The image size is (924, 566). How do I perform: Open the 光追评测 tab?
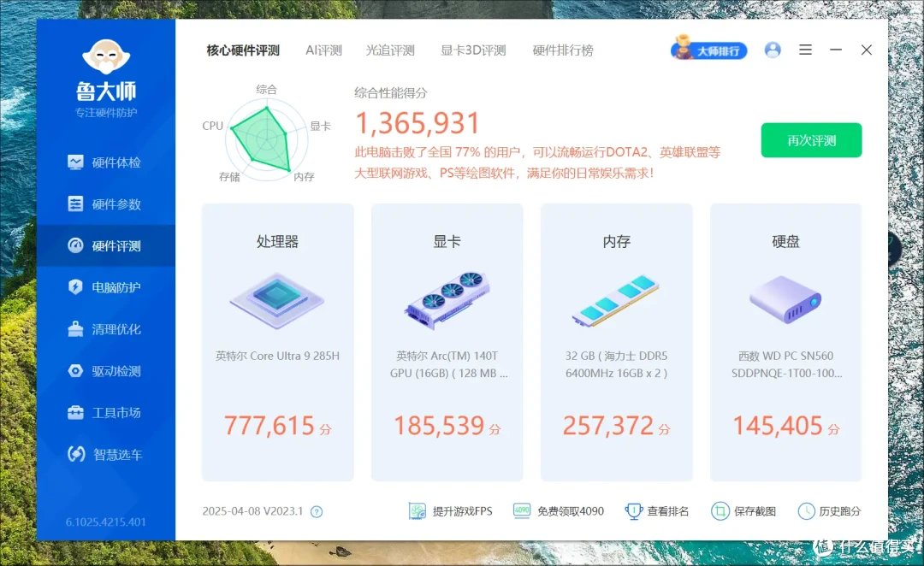(x=390, y=50)
